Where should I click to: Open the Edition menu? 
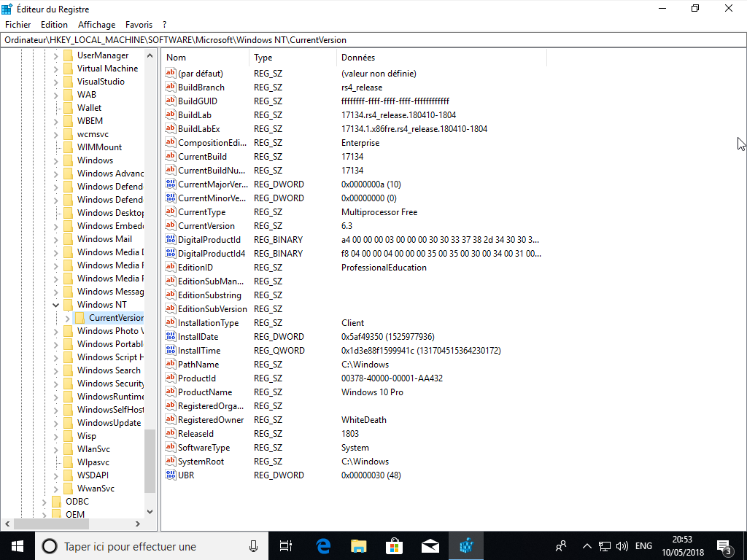point(54,25)
